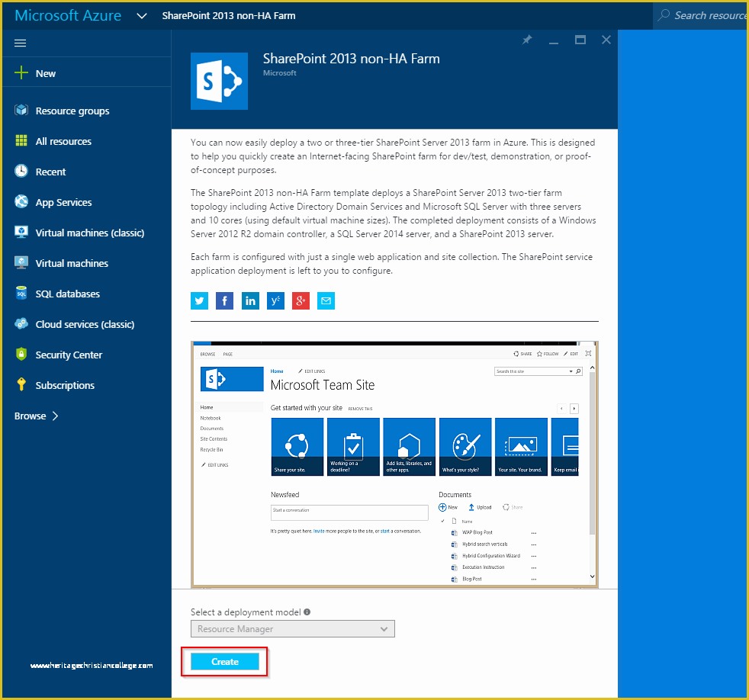Share via email icon
749x700 pixels.
coord(326,301)
